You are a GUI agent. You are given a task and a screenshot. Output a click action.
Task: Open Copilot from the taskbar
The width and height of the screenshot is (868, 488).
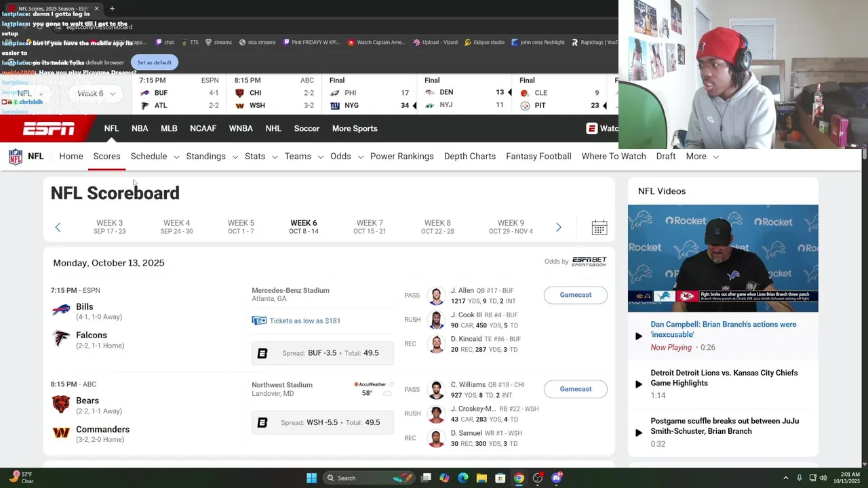pos(444,478)
